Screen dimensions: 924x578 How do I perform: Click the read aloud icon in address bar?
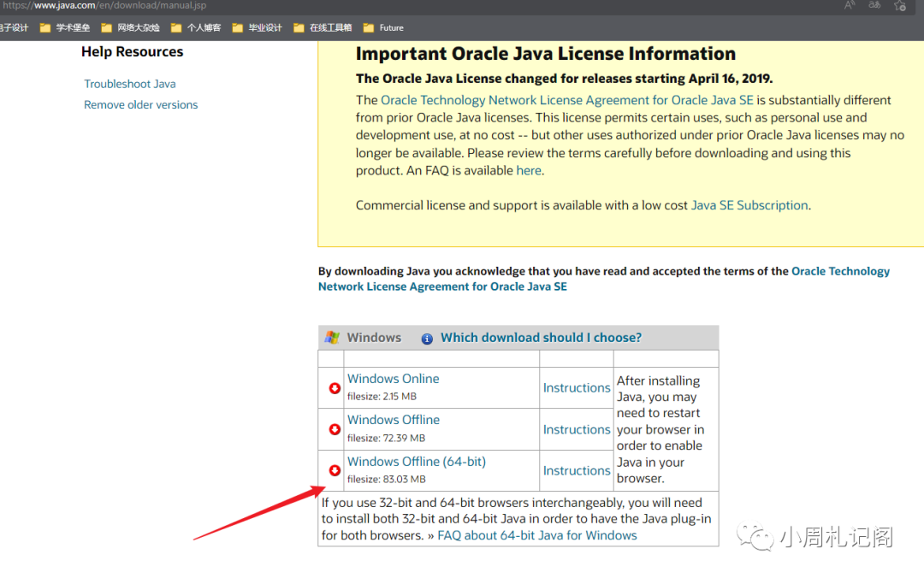click(850, 5)
